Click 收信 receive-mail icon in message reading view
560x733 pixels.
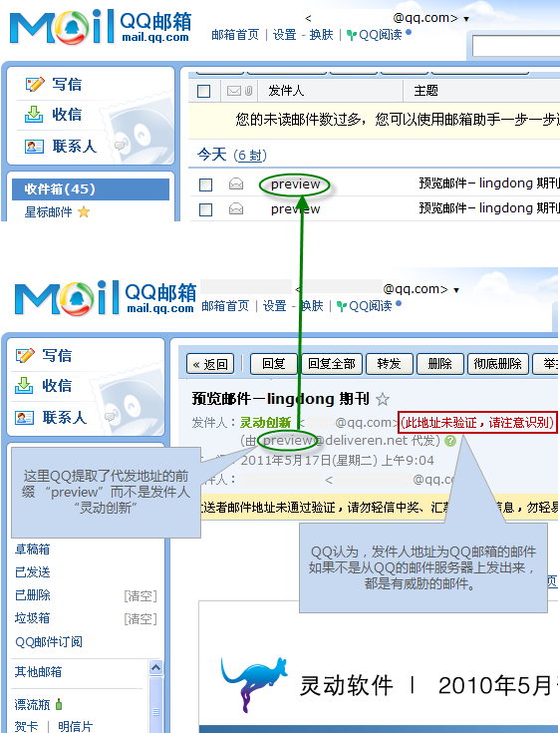coord(24,386)
